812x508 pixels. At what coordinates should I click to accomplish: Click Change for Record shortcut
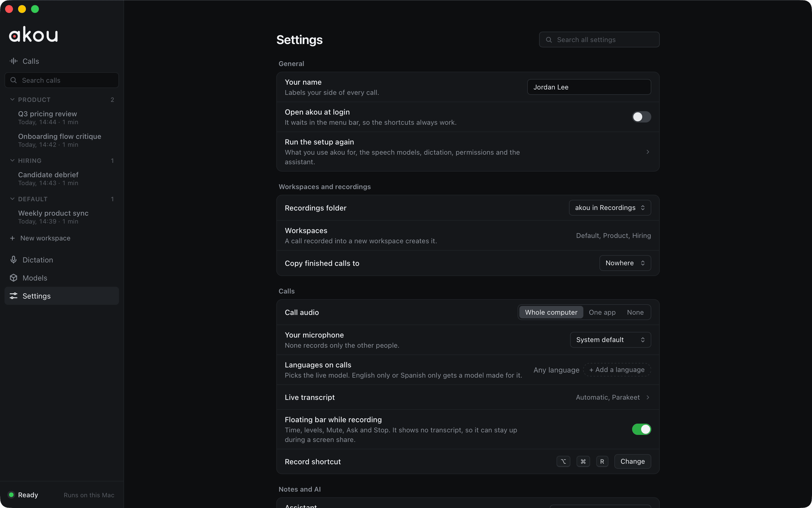632,461
